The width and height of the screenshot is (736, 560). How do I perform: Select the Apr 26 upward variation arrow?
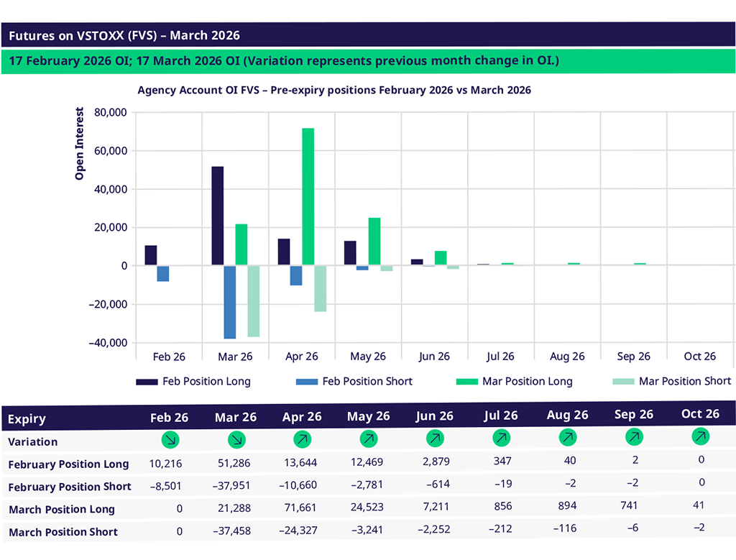tap(303, 438)
